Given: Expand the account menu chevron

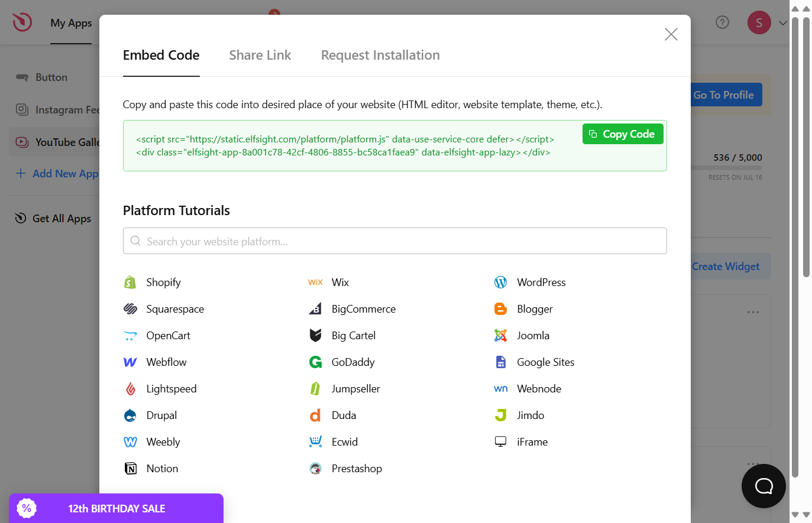Looking at the screenshot, I should tap(782, 23).
